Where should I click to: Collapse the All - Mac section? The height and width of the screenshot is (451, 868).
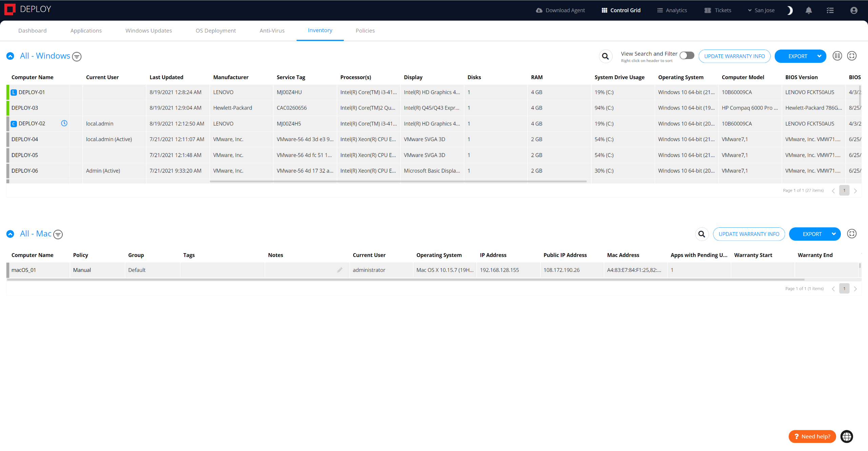pyautogui.click(x=10, y=234)
